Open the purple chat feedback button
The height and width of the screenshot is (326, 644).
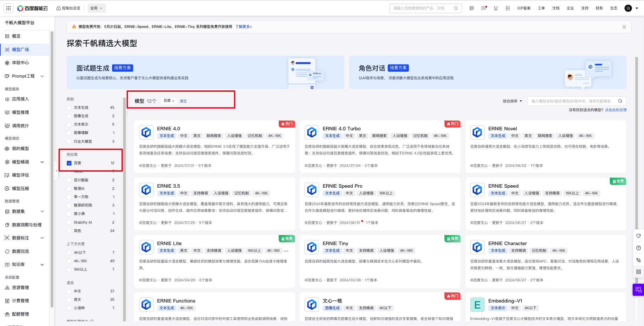(638, 290)
